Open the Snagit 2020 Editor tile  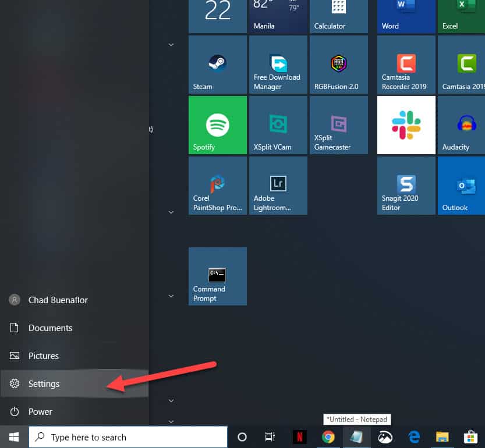[406, 186]
